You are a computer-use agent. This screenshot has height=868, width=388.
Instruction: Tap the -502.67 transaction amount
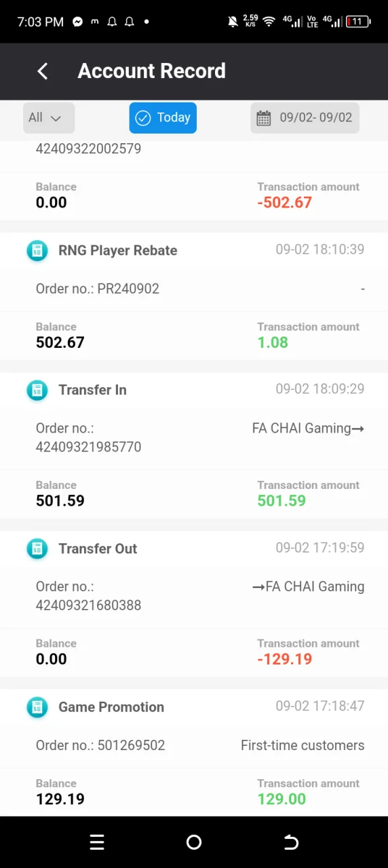click(x=285, y=202)
